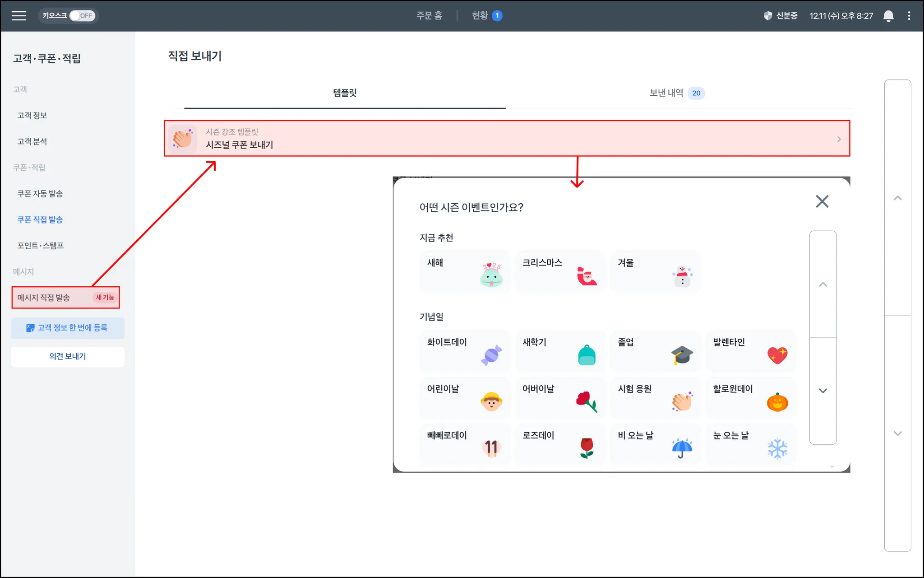
Task: Click the 신분증 shield icon
Action: 768,16
